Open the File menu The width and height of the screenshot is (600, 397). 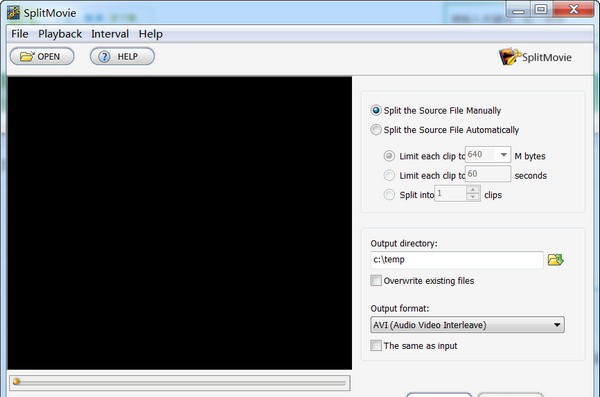(x=20, y=34)
